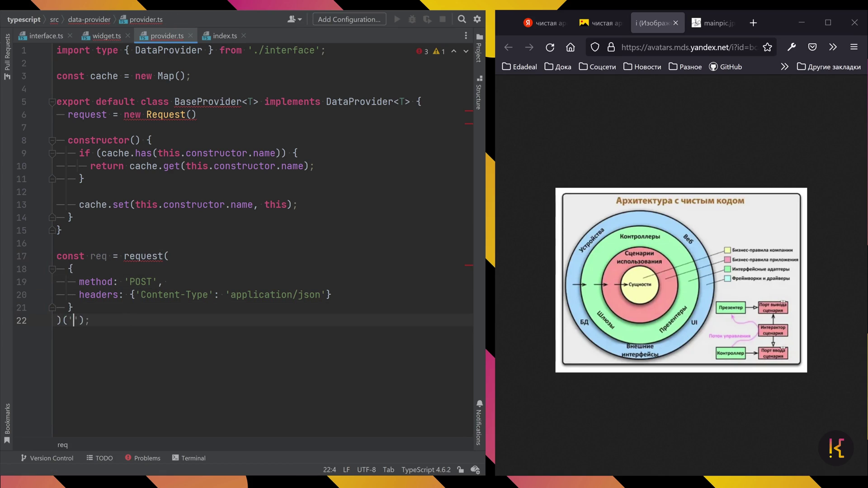Go to browser Home page
This screenshot has width=868, height=488.
coord(571,47)
